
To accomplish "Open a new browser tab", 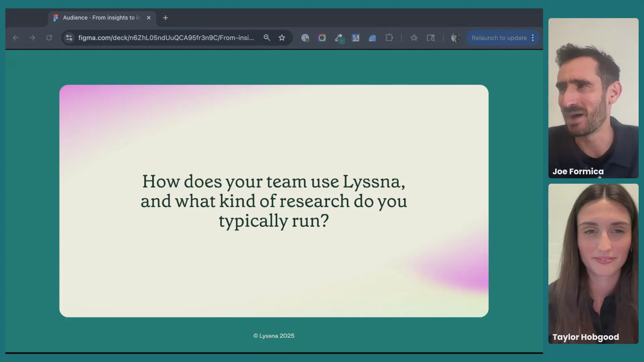I will coord(165,18).
